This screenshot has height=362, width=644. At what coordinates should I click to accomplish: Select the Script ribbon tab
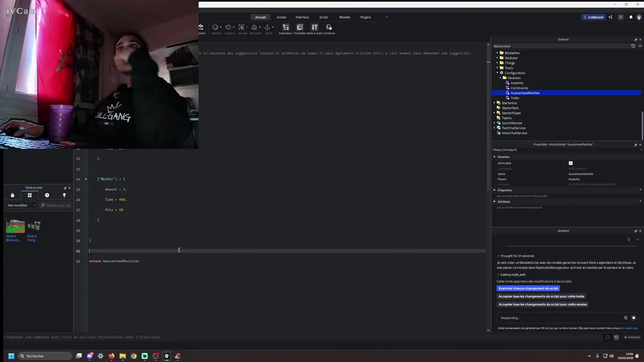coord(324,17)
